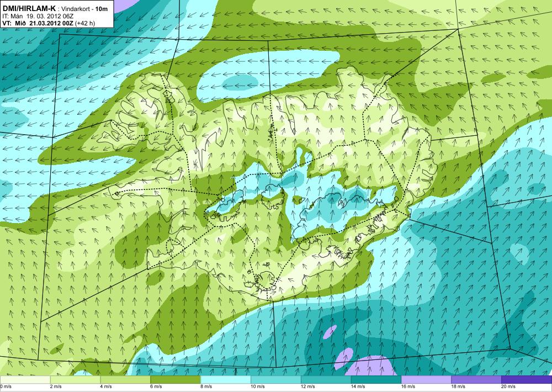Pick the legend swatch between 12 and 14 m/s
Screen dimensions: 552x392
pos(326,380)
